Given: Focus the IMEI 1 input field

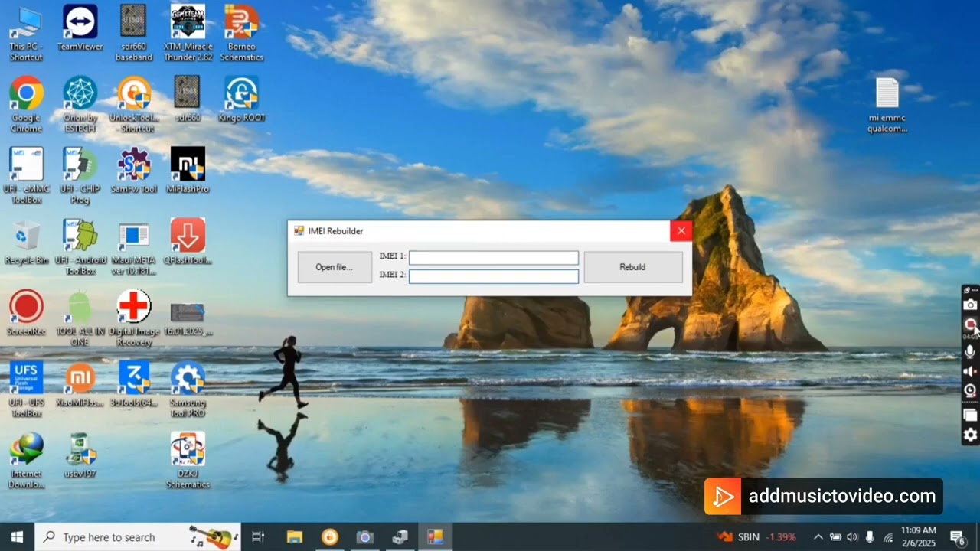Looking at the screenshot, I should (x=494, y=258).
